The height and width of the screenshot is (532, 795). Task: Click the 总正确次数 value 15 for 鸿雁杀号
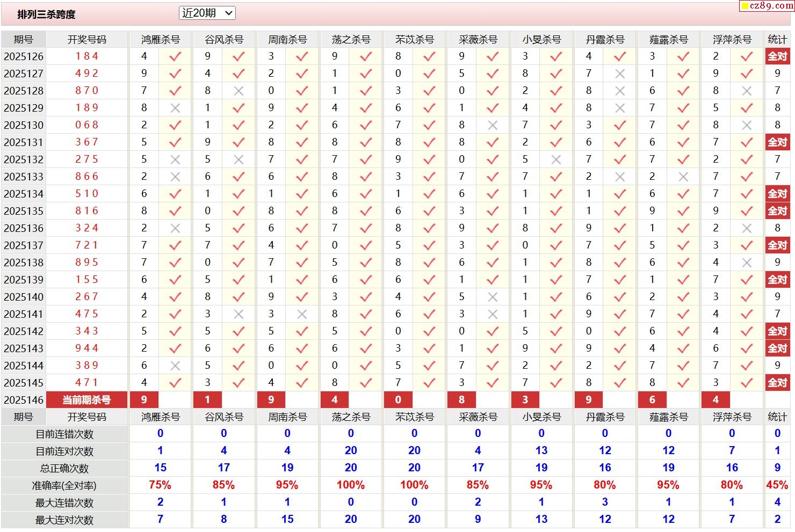(160, 468)
